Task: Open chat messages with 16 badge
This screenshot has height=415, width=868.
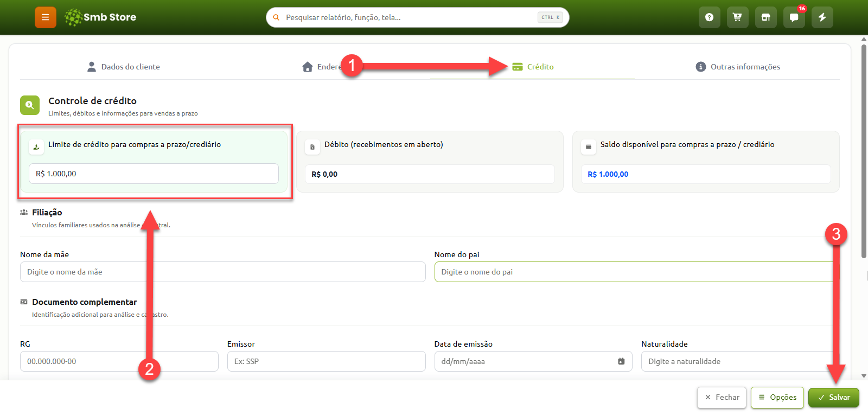Action: [794, 17]
